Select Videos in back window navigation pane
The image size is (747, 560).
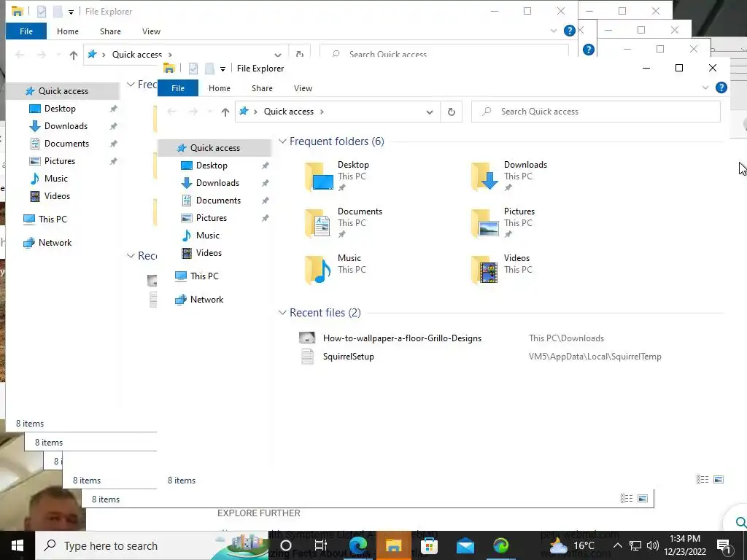click(57, 196)
